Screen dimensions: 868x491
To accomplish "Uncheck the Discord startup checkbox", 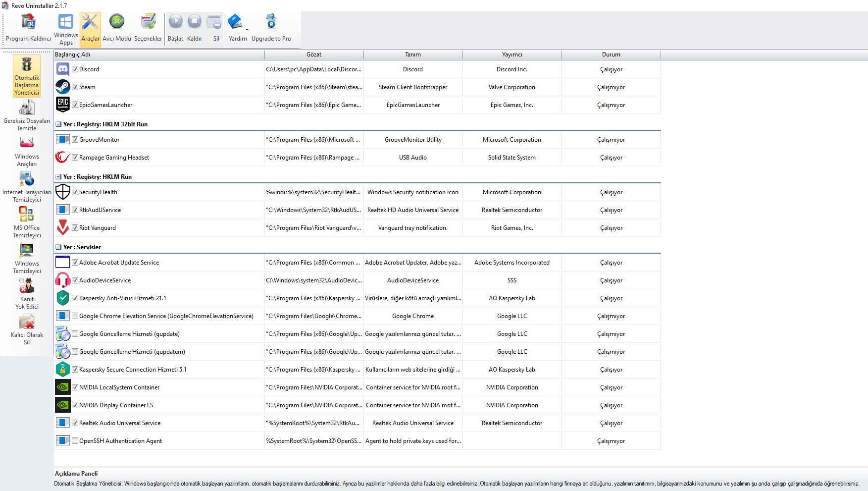I will pos(75,69).
